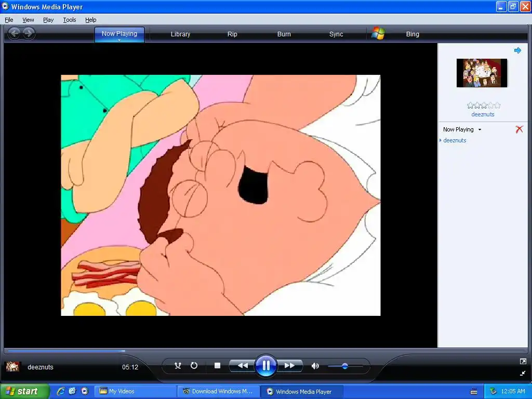Open the File menu

(x=9, y=20)
